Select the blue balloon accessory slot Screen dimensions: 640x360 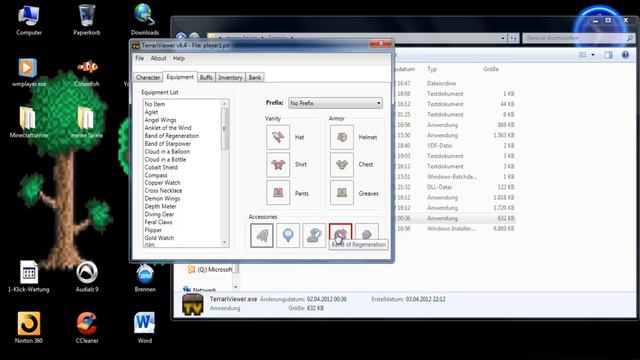point(288,236)
